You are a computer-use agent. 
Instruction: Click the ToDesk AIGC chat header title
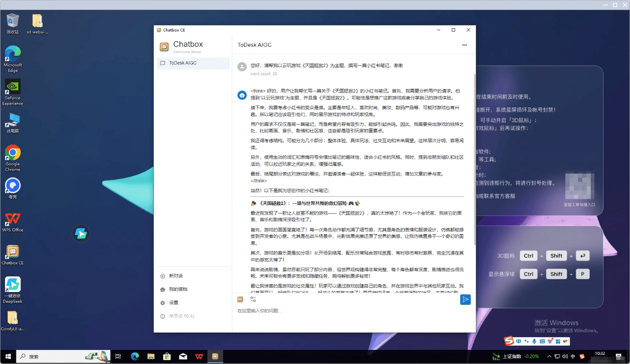click(255, 45)
